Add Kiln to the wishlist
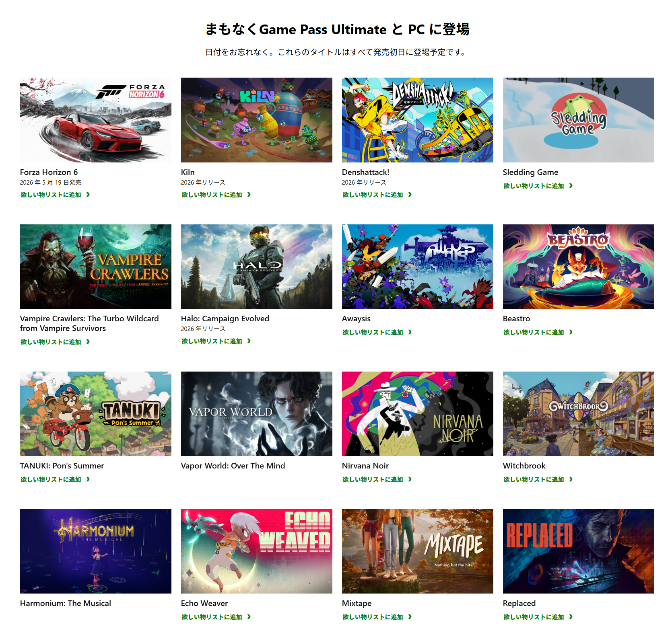 (216, 195)
